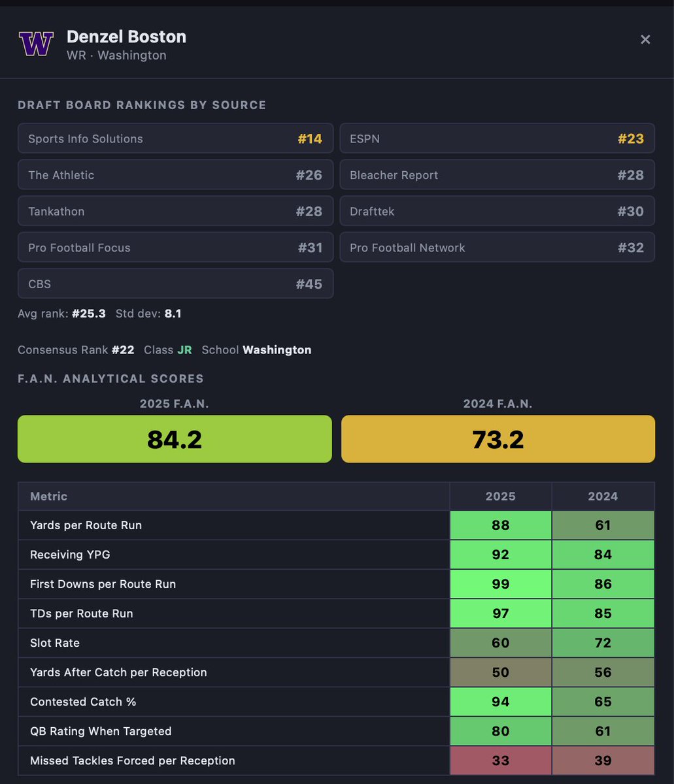Click the 2024 F.A.N. score 73.2

(x=498, y=439)
